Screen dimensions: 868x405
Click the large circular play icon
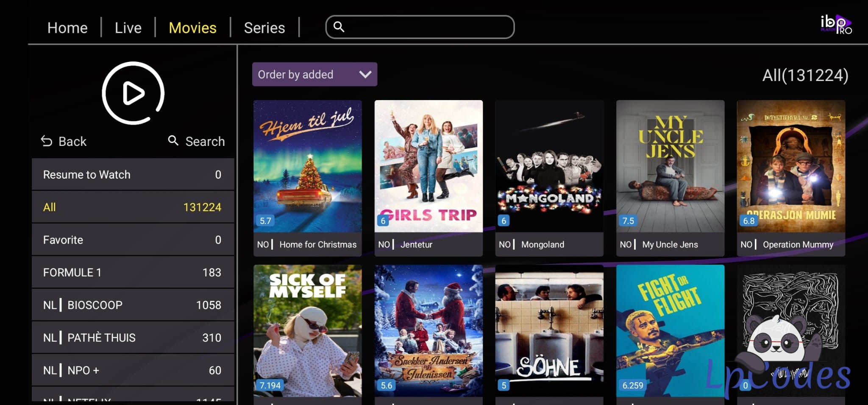point(133,93)
